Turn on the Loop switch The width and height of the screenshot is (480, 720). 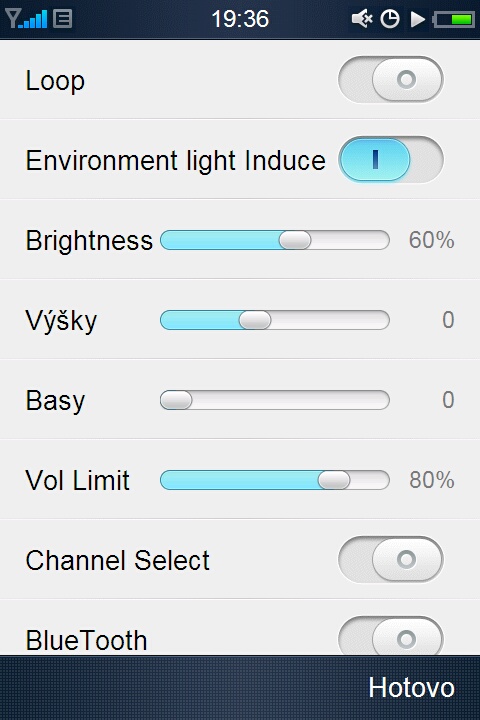391,79
